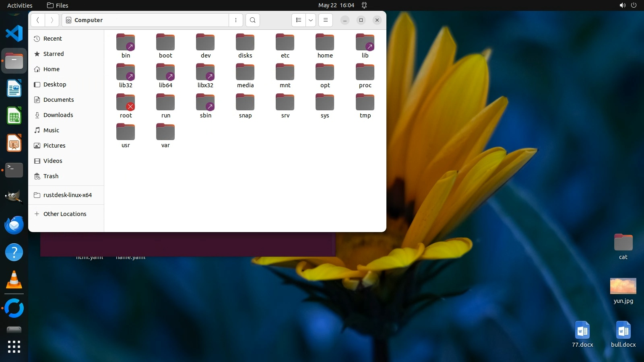Toggle list view in Files toolbar
The height and width of the screenshot is (362, 644).
tap(299, 20)
